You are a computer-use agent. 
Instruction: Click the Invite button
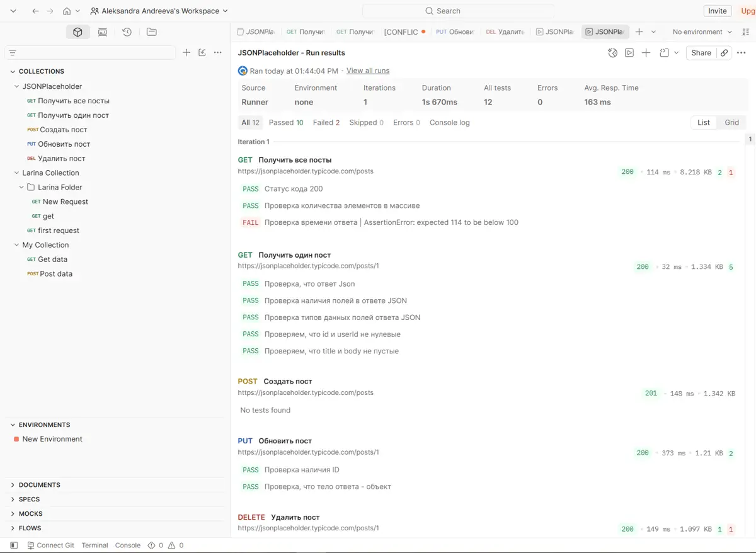717,11
